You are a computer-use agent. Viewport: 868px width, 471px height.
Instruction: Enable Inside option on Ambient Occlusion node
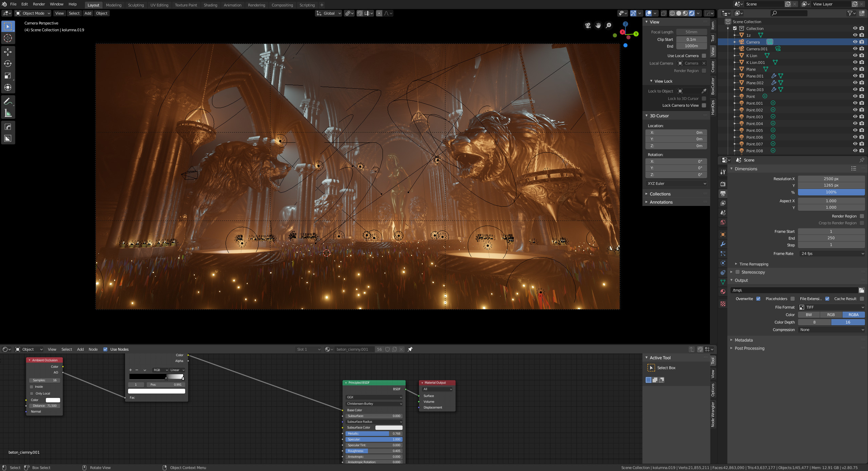(x=32, y=387)
